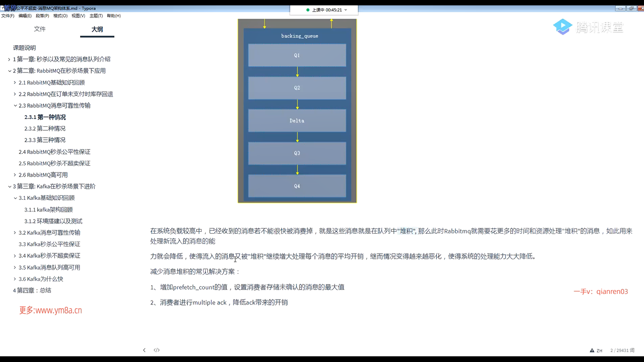Expand 3.6 Kafka为什么快 outline item
Screen dimensions: 644x362
[x=15, y=279]
